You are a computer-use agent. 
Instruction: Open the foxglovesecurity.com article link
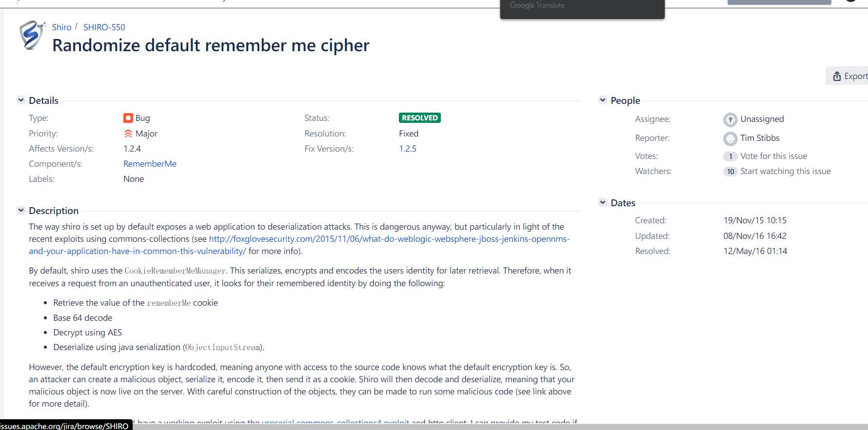pos(389,239)
